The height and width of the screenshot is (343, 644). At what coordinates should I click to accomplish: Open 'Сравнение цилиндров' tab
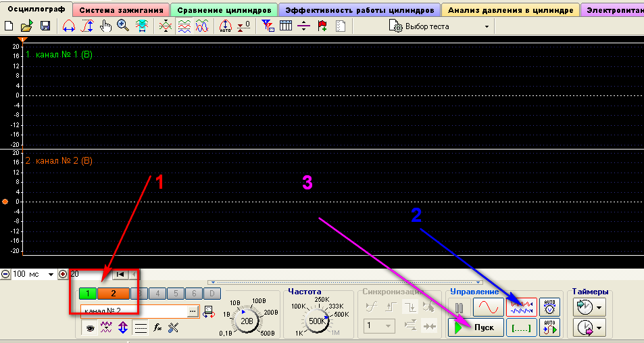click(224, 10)
